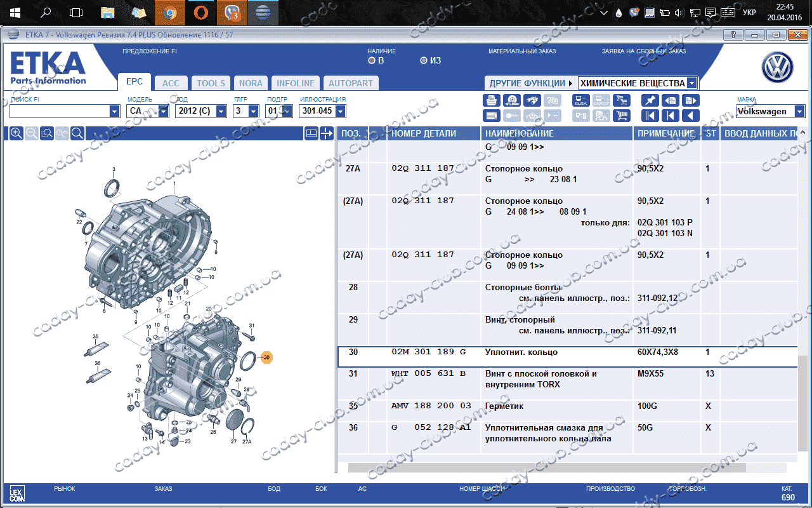Open the Химические вещества dropdown
Viewport: 812px width, 508px height.
coord(691,83)
